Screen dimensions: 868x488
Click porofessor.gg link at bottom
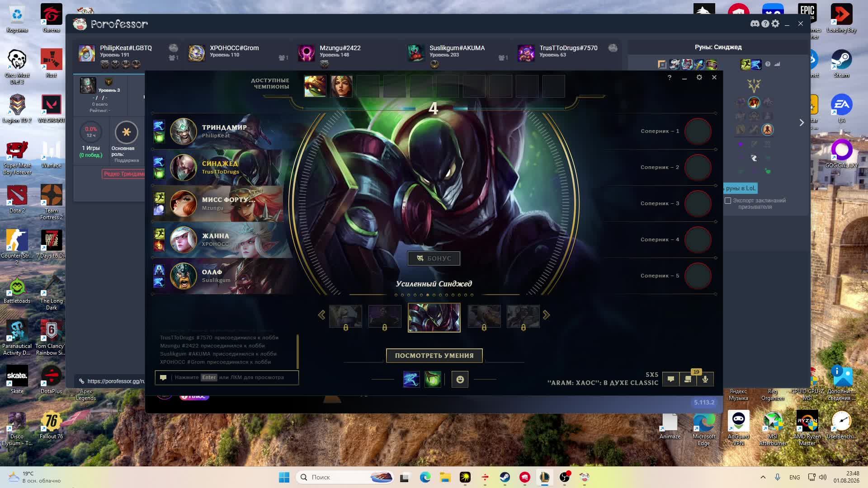click(116, 381)
